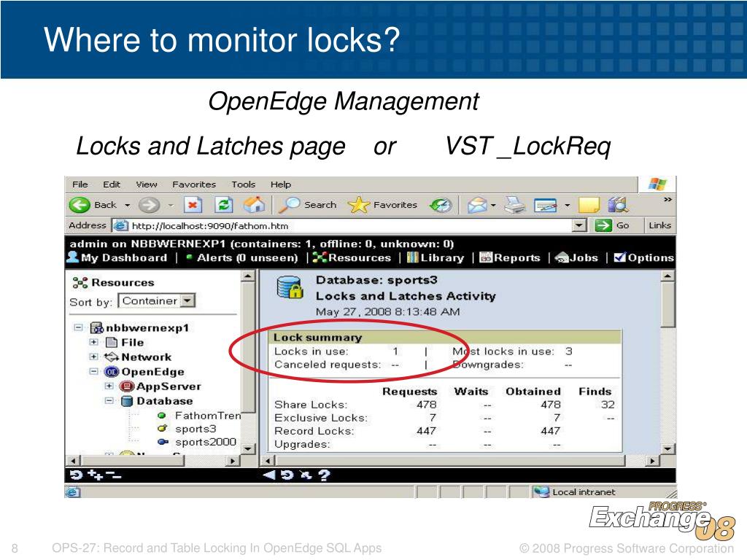747x560 pixels.
Task: Open the Tools menu
Action: (x=244, y=184)
